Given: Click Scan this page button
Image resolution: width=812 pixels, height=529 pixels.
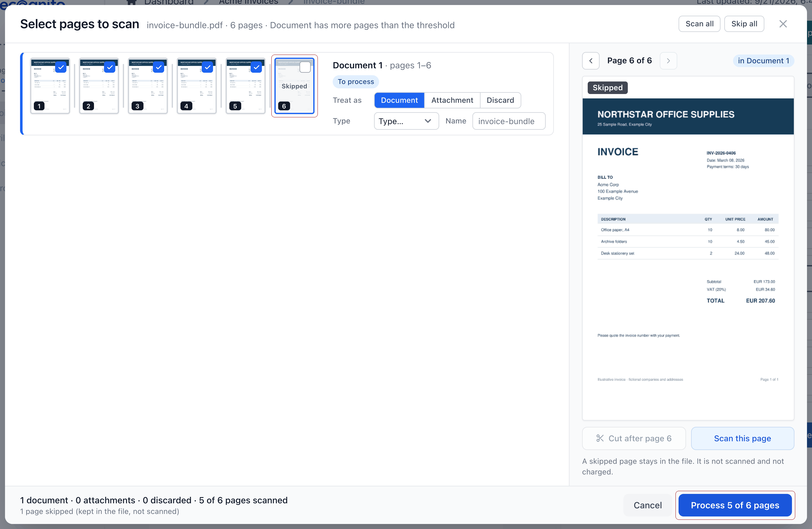Looking at the screenshot, I should 742,438.
